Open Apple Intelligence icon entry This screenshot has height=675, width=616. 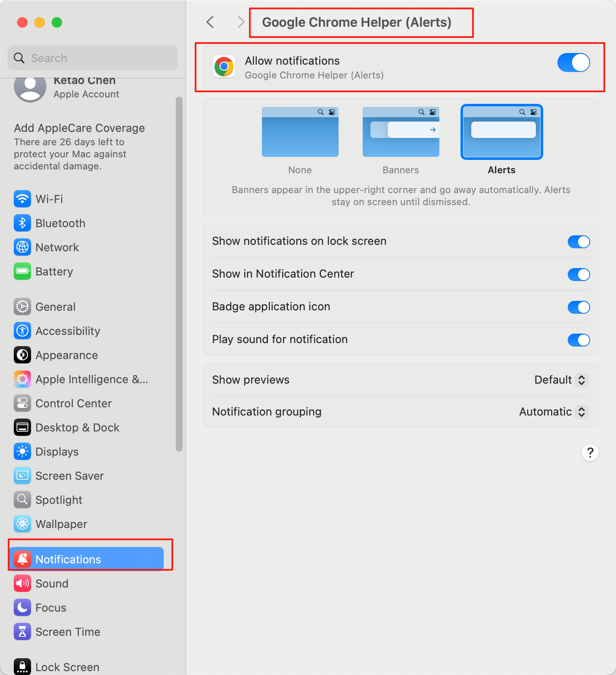tap(22, 379)
